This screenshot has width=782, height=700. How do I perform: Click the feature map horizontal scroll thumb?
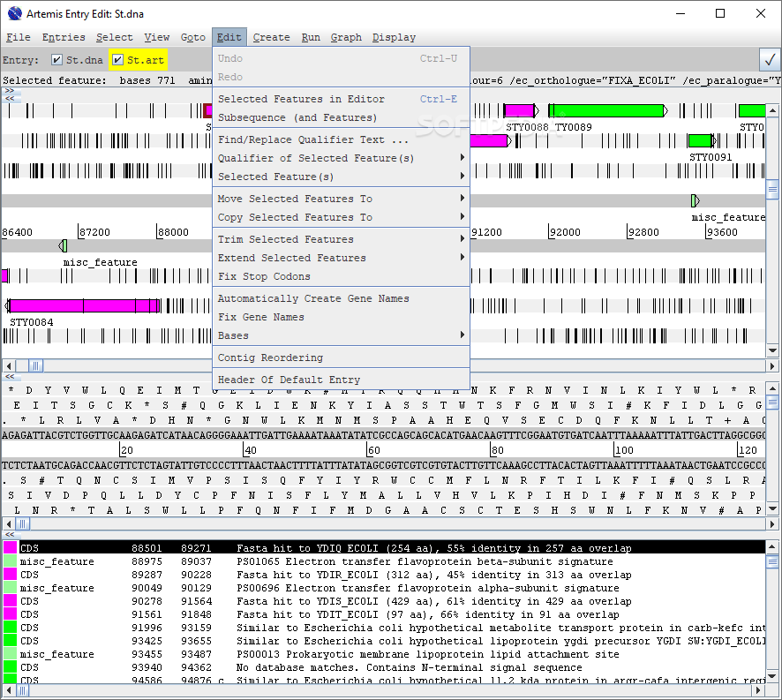pyautogui.click(x=35, y=365)
